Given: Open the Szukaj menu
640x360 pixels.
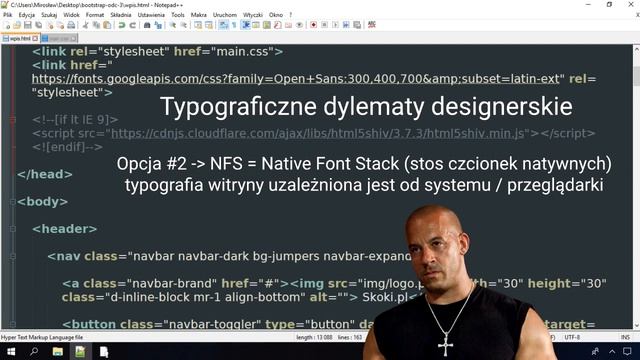Looking at the screenshot, I should pos(49,15).
